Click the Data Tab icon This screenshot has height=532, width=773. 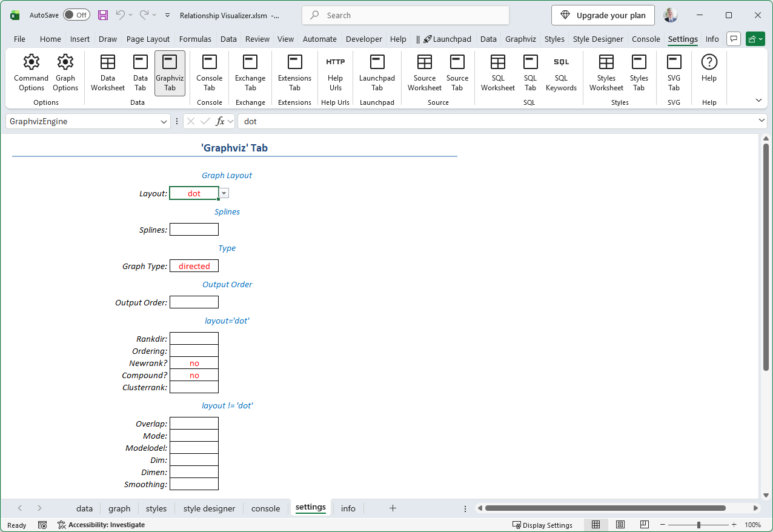coord(141,62)
